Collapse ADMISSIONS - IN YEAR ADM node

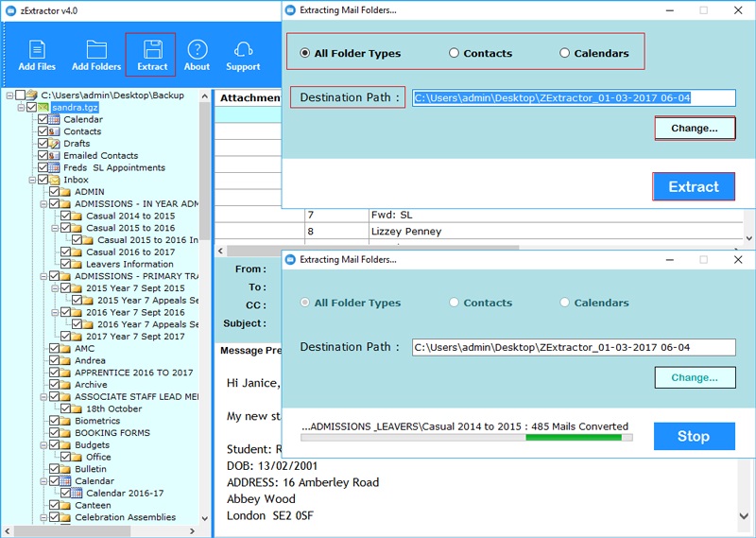coord(43,204)
